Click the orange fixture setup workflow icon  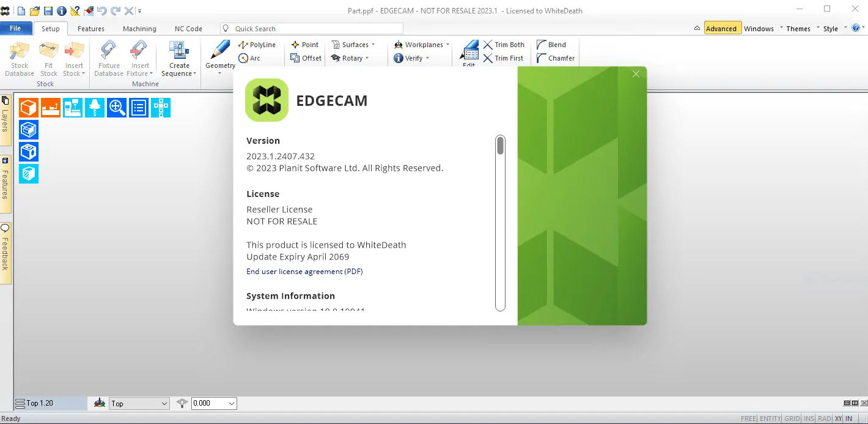point(51,108)
